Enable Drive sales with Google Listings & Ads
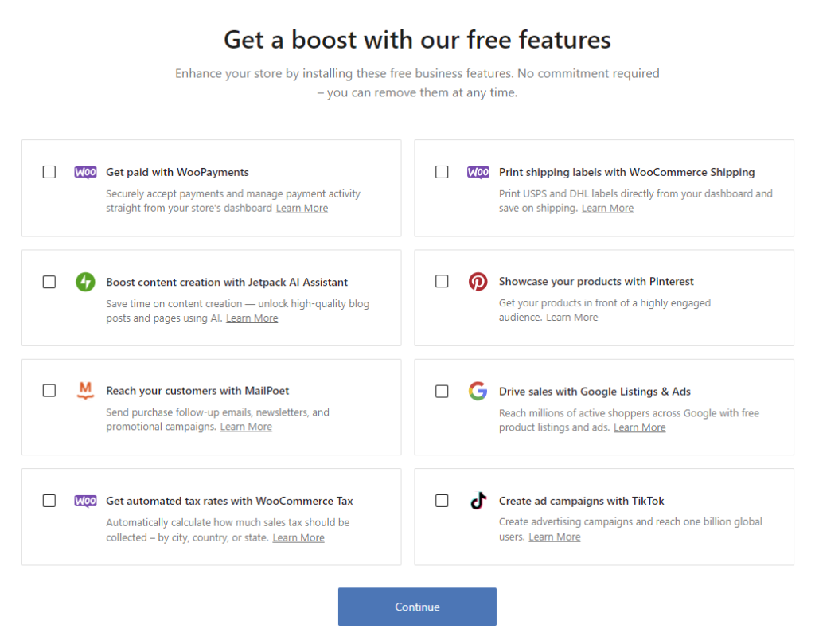Screen dimensions: 815x644 pos(442,391)
